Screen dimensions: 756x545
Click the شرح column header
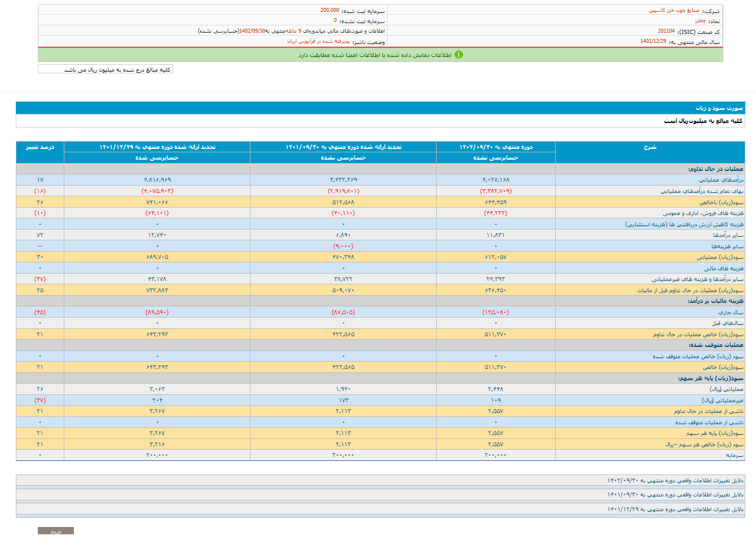[x=650, y=147]
